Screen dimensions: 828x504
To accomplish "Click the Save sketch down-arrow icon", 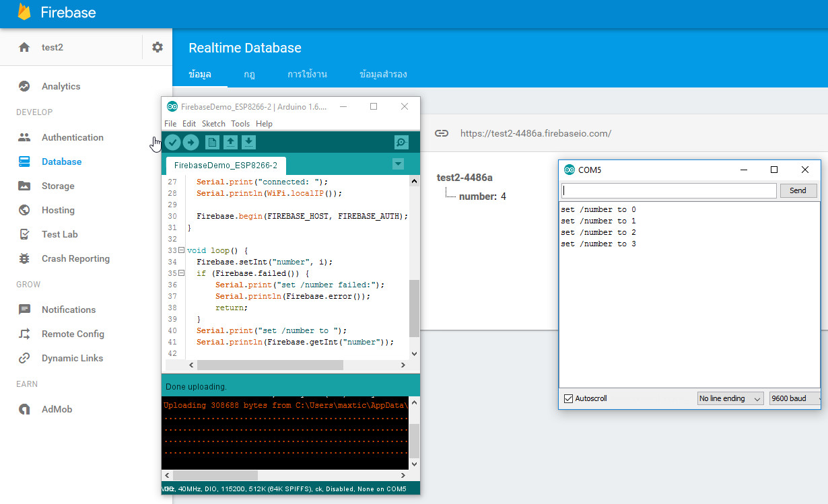I will 248,142.
